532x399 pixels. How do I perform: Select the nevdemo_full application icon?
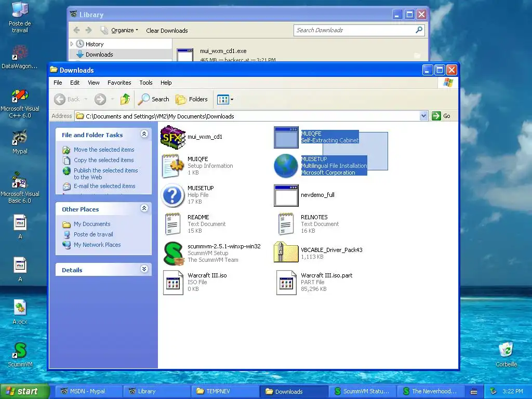pos(286,195)
